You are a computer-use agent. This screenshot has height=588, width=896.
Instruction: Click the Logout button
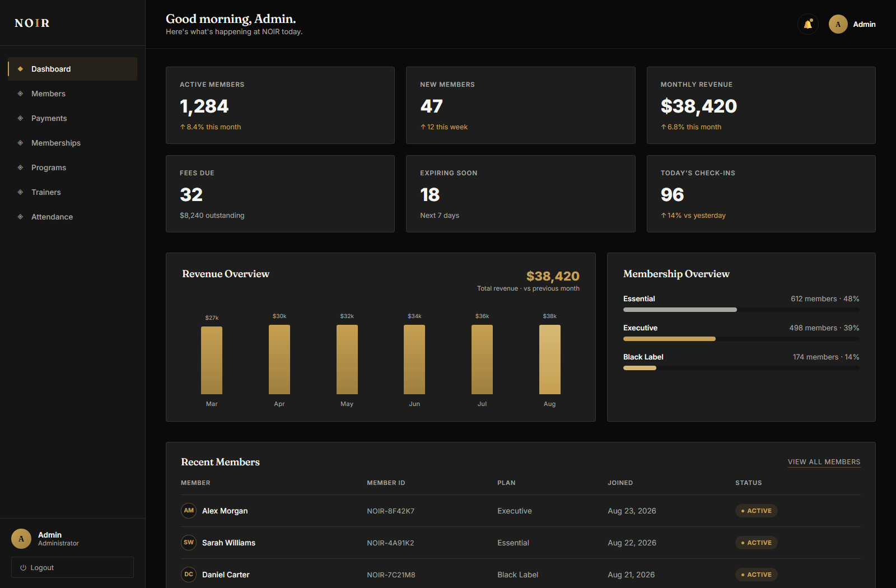(72, 567)
